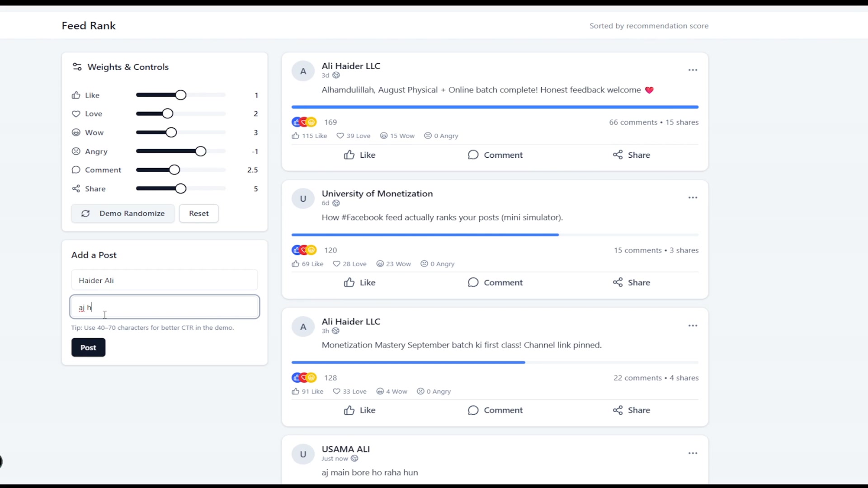The width and height of the screenshot is (868, 488).
Task: Click the '15 comments • 3 shares' text
Action: [x=656, y=250]
